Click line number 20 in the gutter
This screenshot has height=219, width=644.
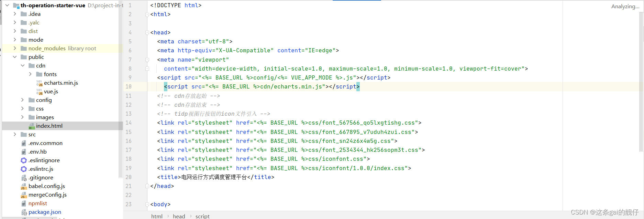(x=129, y=177)
